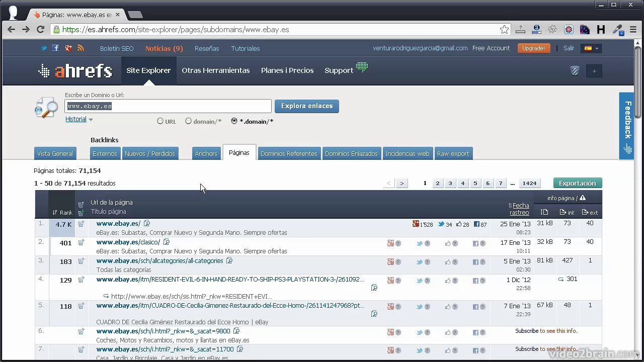Go to results page 2
Image resolution: width=644 pixels, height=362 pixels.
point(437,183)
